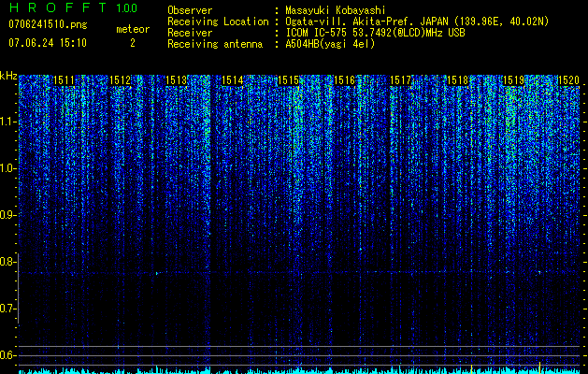Click the 1520 time marker
The height and width of the screenshot is (374, 588).
point(569,80)
